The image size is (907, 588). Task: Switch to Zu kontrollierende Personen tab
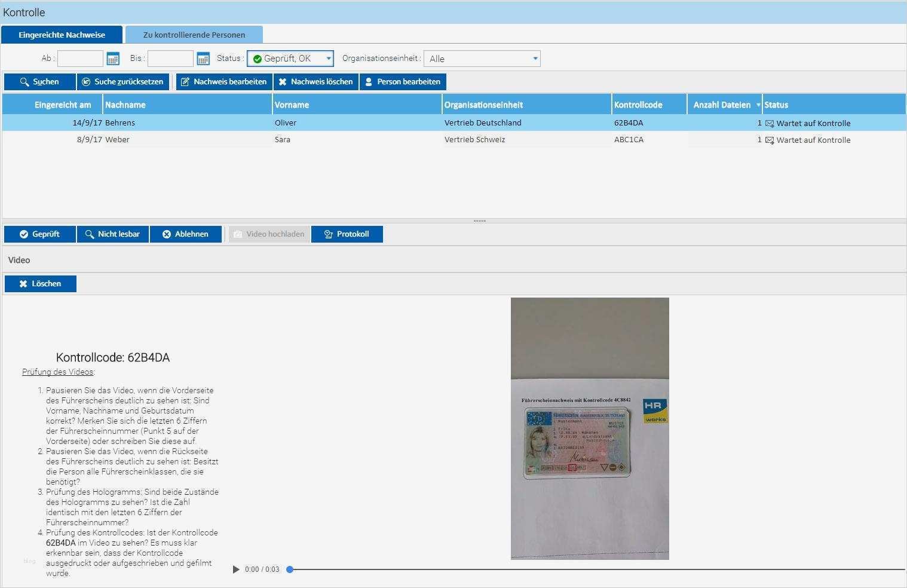click(x=194, y=35)
